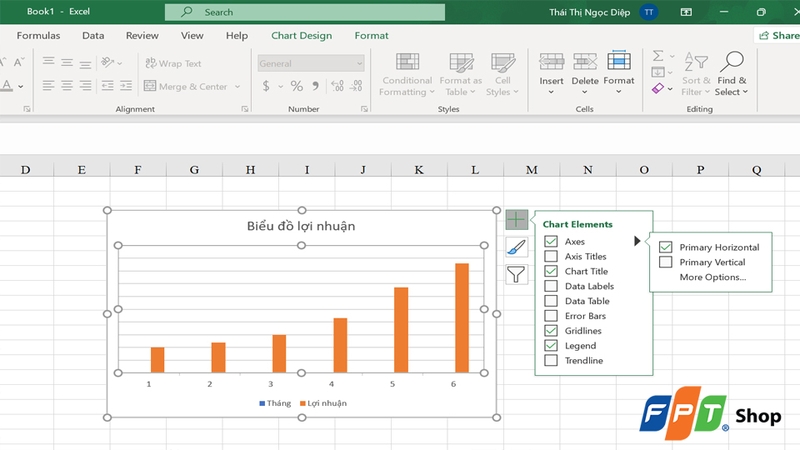Click the Comma Style icon
Viewport: 800px width, 450px height.
[x=316, y=86]
